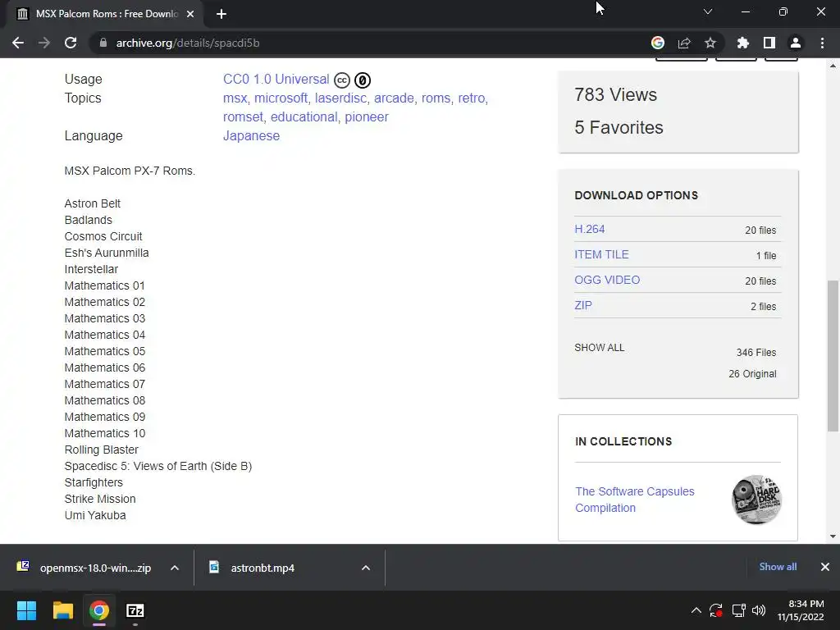Expand options for astronbt.mp4 download
This screenshot has height=630, width=840.
point(366,568)
